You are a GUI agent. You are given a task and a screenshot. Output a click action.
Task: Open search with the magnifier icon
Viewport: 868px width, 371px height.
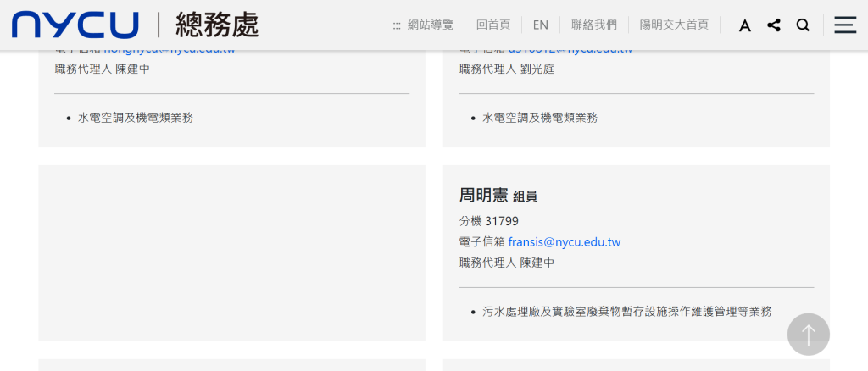pos(802,25)
